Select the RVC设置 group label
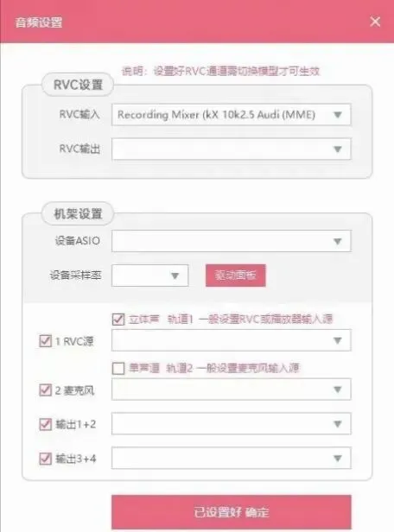The width and height of the screenshot is (394, 532). pyautogui.click(x=78, y=85)
